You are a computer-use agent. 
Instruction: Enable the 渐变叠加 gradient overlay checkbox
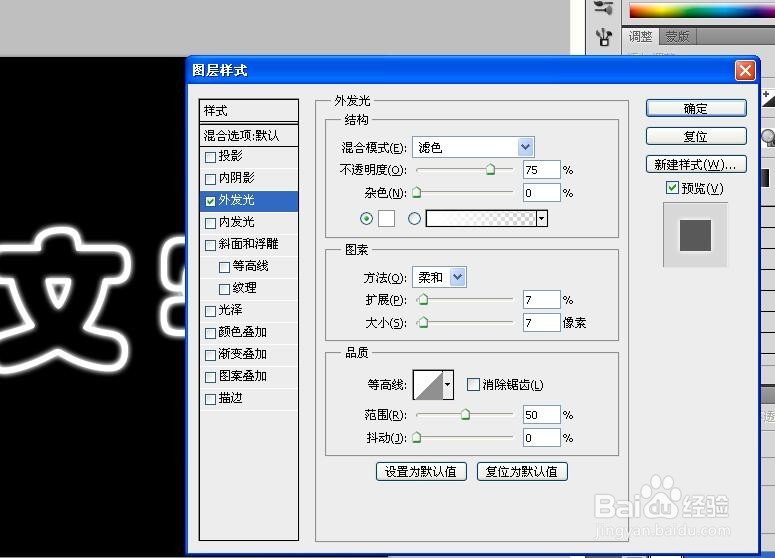click(211, 355)
